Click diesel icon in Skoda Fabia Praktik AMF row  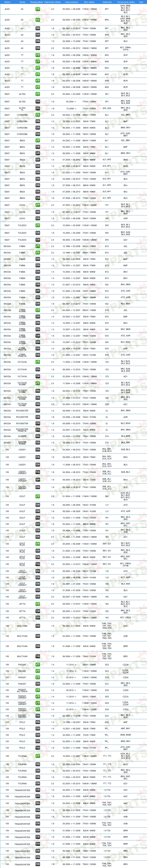point(38,348)
